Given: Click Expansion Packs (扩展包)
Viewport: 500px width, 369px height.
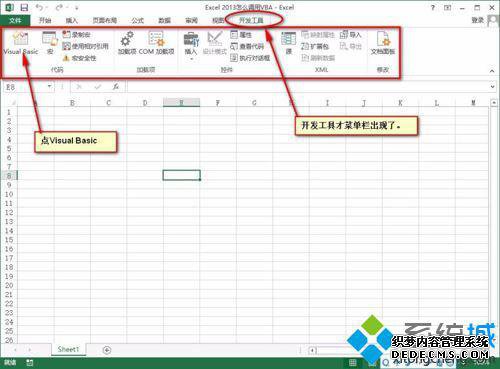Looking at the screenshot, I should [315, 46].
